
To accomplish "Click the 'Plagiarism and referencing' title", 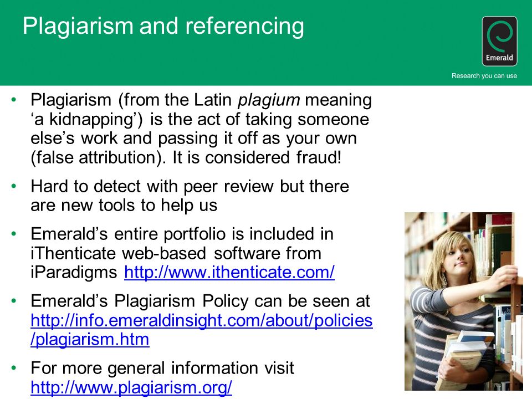I will [x=163, y=27].
